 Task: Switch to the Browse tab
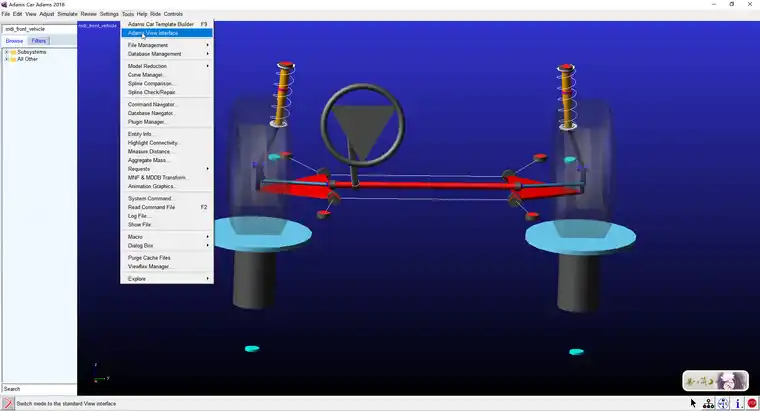(15, 41)
